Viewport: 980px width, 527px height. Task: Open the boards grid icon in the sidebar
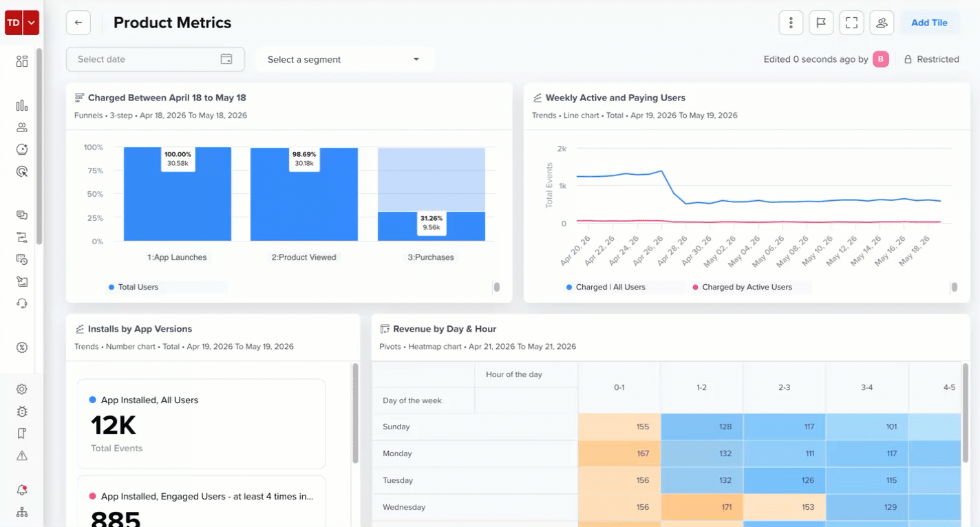(22, 61)
